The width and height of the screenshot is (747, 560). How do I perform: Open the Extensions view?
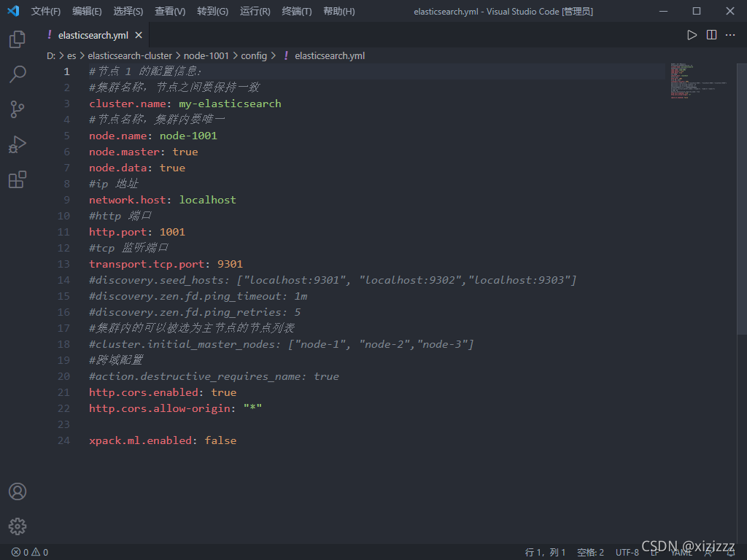click(18, 179)
